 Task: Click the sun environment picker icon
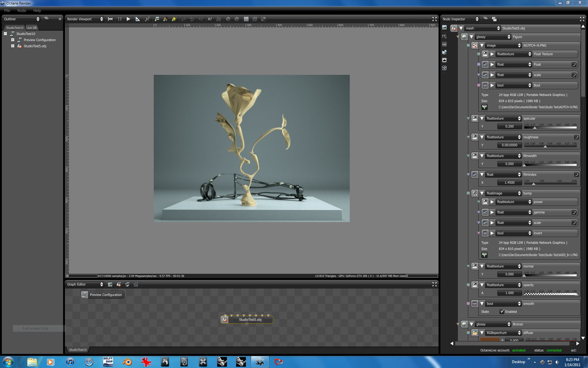click(x=174, y=19)
